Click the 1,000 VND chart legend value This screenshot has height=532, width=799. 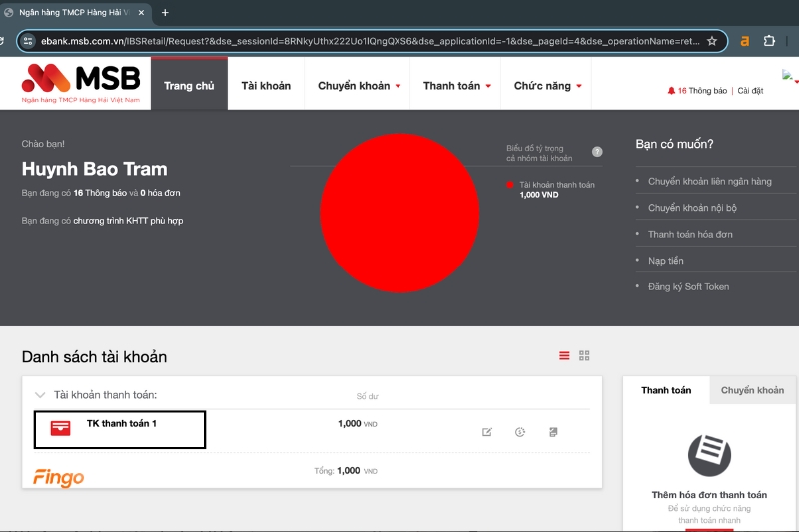coord(539,195)
